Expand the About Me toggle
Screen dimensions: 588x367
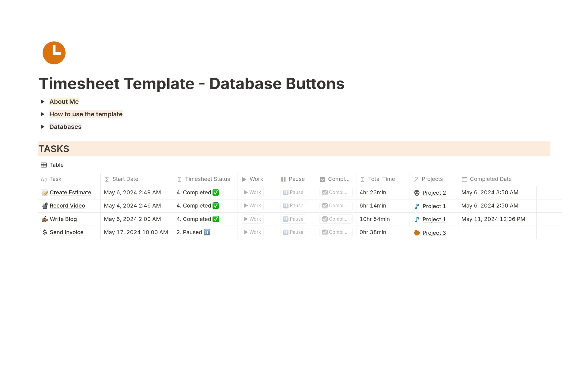43,102
